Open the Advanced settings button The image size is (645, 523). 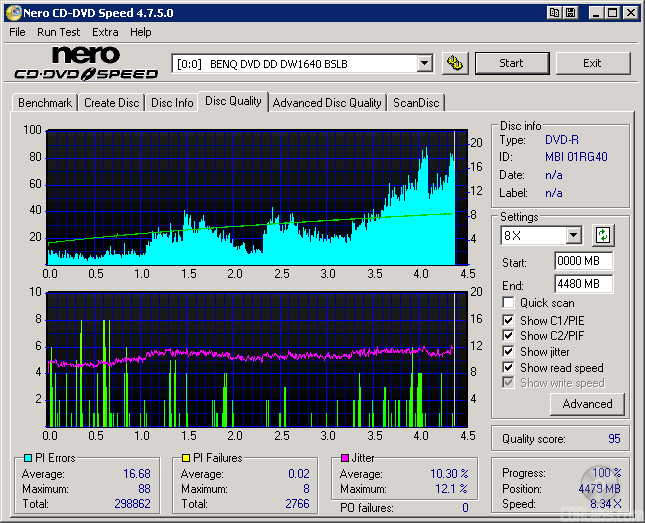587,404
